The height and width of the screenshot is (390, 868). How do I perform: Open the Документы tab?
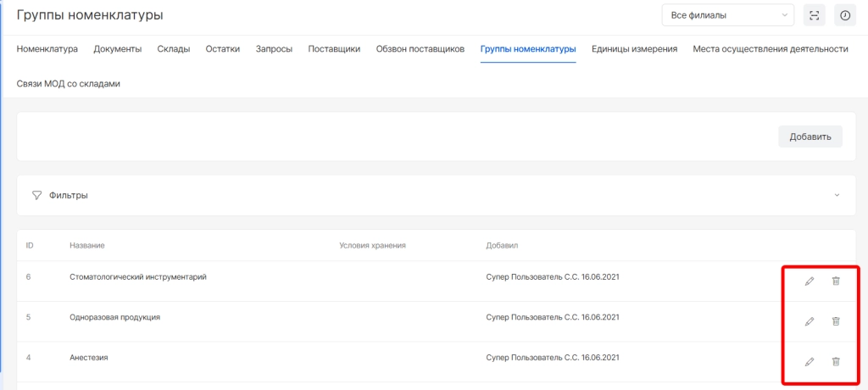[x=117, y=49]
